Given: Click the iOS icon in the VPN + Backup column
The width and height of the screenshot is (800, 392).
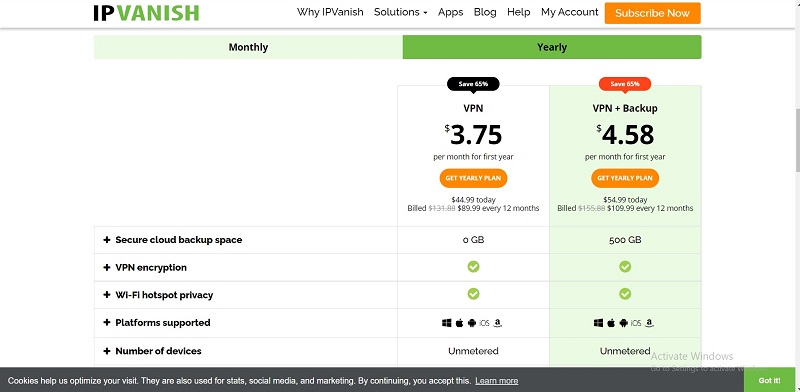Looking at the screenshot, I should pos(636,323).
